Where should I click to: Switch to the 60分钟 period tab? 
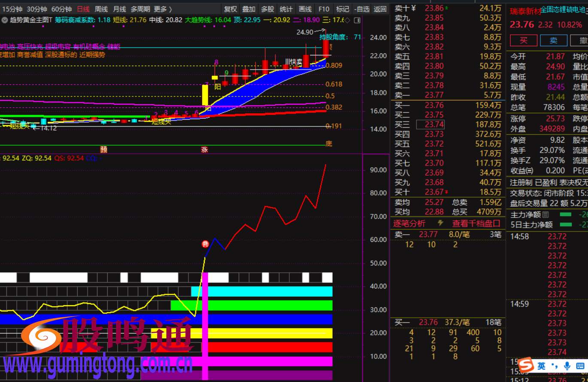(61, 9)
